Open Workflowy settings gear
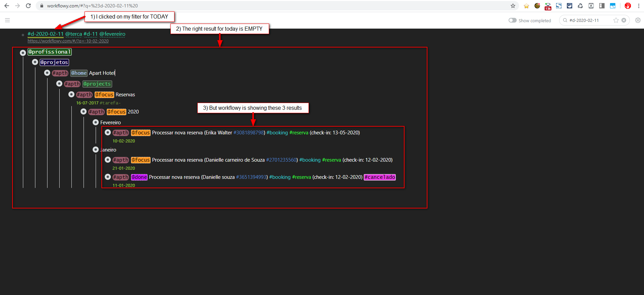644x295 pixels. (638, 20)
